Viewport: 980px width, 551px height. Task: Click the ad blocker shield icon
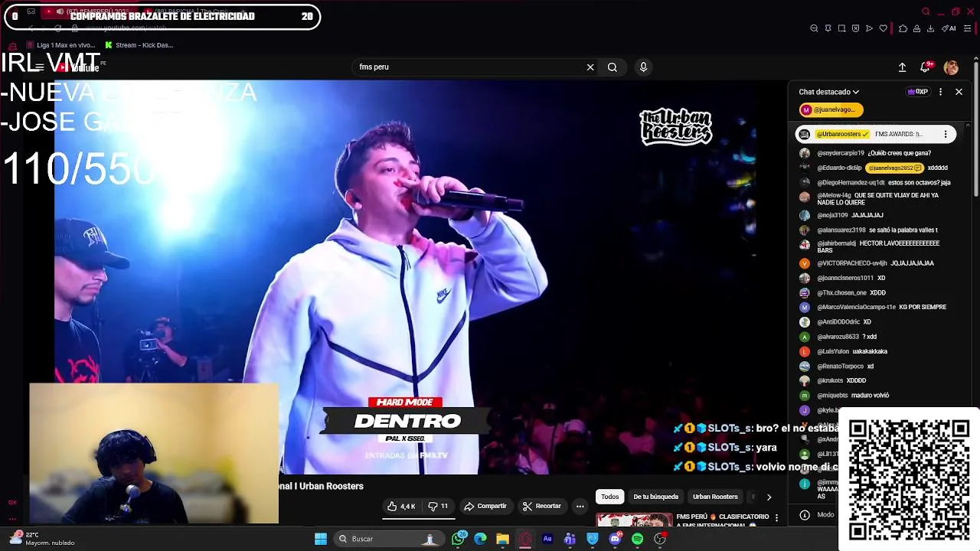click(855, 28)
